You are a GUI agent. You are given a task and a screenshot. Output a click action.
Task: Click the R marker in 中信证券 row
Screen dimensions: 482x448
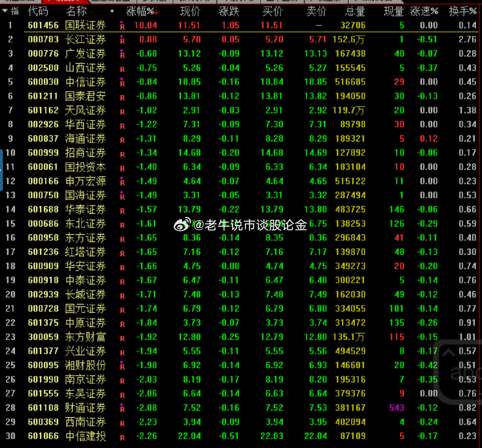coord(122,82)
